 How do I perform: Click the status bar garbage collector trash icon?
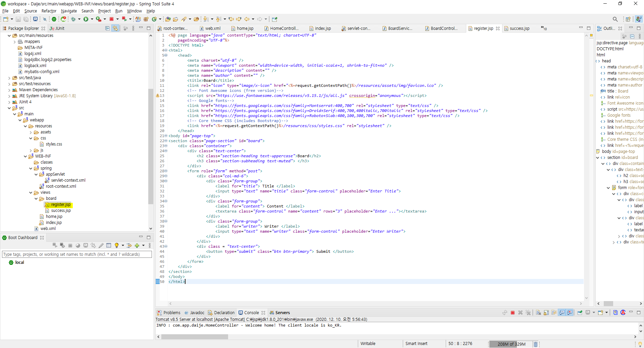[536, 344]
